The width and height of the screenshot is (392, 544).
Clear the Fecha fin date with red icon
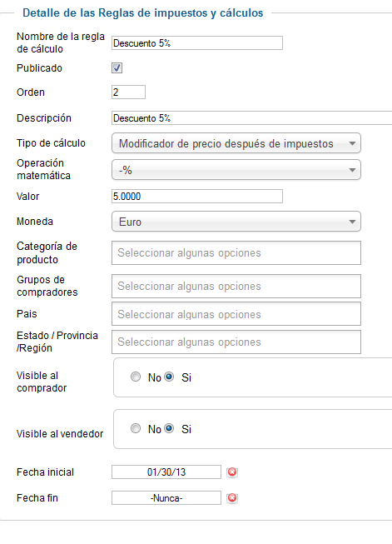tap(232, 498)
